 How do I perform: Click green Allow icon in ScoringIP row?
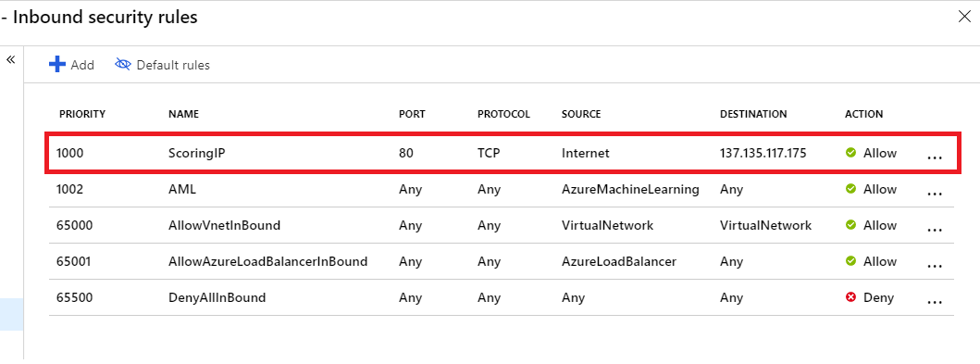(850, 153)
